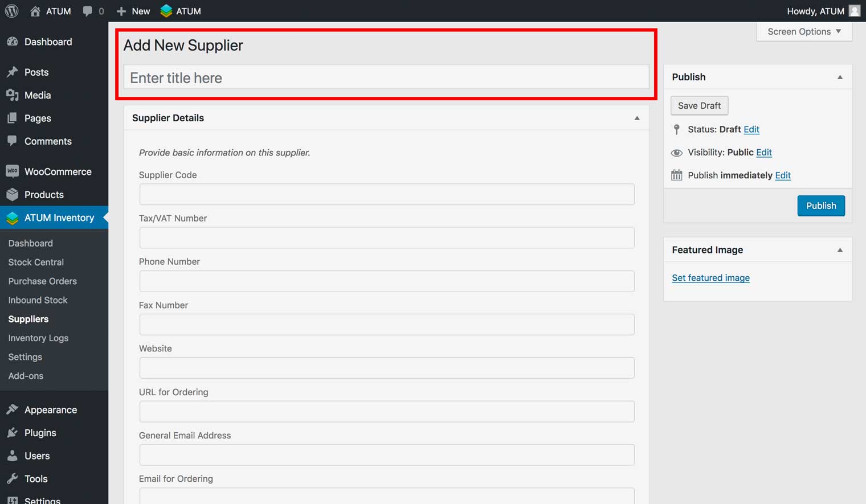
Task: Collapse the Publish panel
Action: (840, 77)
